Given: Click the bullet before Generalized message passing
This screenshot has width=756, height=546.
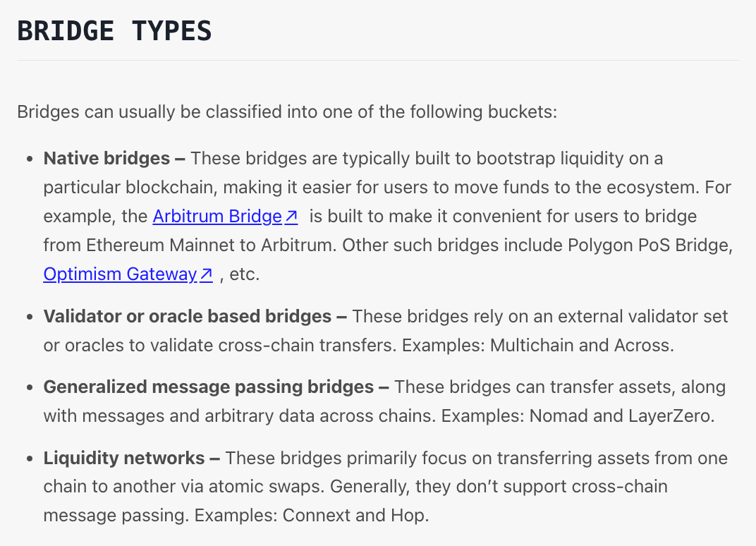Looking at the screenshot, I should pos(30,387).
